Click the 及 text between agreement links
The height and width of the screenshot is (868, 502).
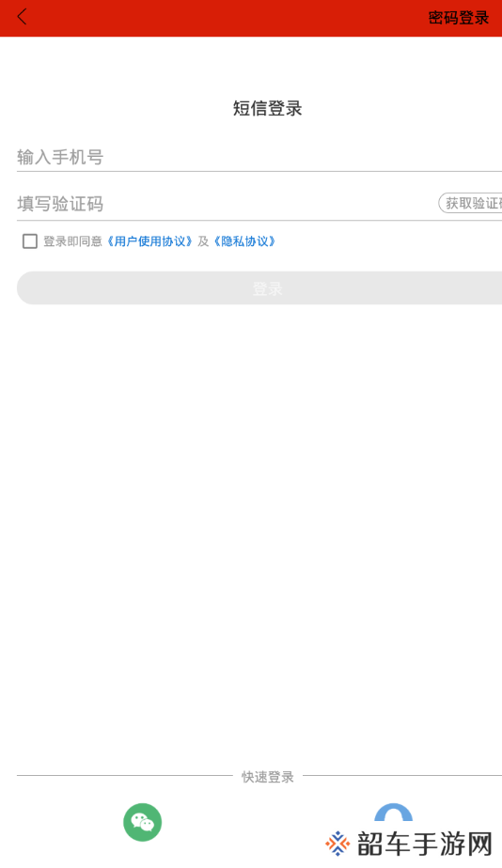pyautogui.click(x=203, y=241)
